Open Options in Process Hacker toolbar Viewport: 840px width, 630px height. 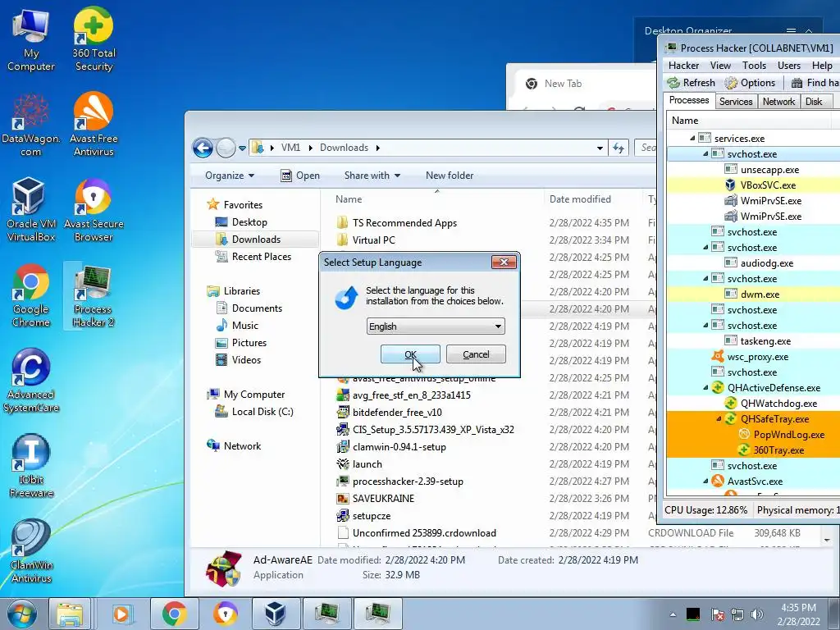(x=751, y=83)
